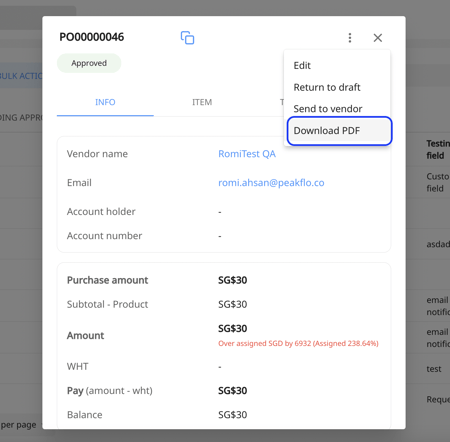Click the Approved status badge
The image size is (450, 442).
89,63
